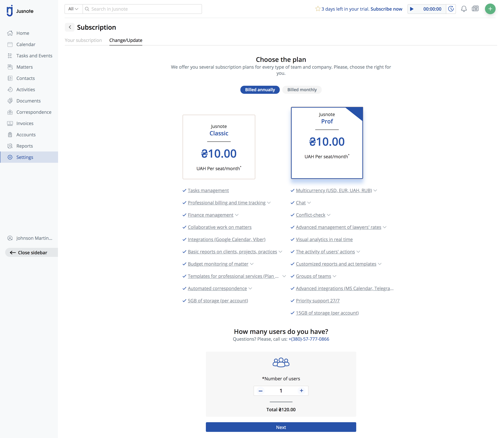Choose the Jusnote Classic plan card
Screen dimensions: 504x438
click(219, 147)
